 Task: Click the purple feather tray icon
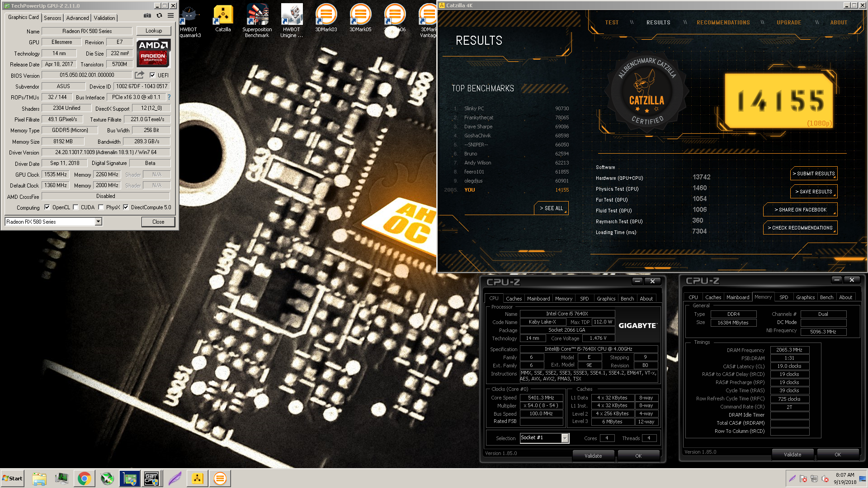click(x=792, y=479)
